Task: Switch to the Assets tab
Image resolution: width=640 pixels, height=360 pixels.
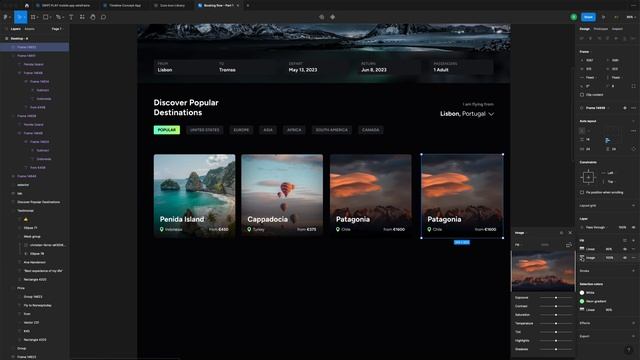Action: click(x=29, y=29)
